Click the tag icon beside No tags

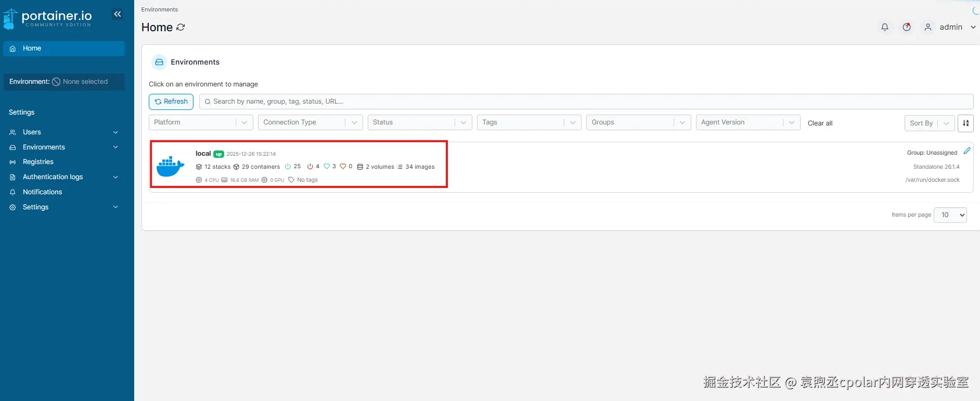[x=291, y=180]
